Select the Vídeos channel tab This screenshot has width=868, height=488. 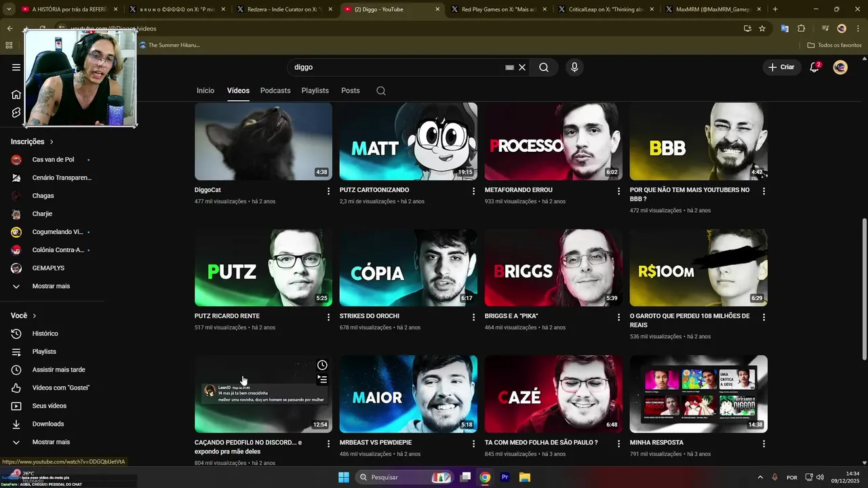coord(238,91)
